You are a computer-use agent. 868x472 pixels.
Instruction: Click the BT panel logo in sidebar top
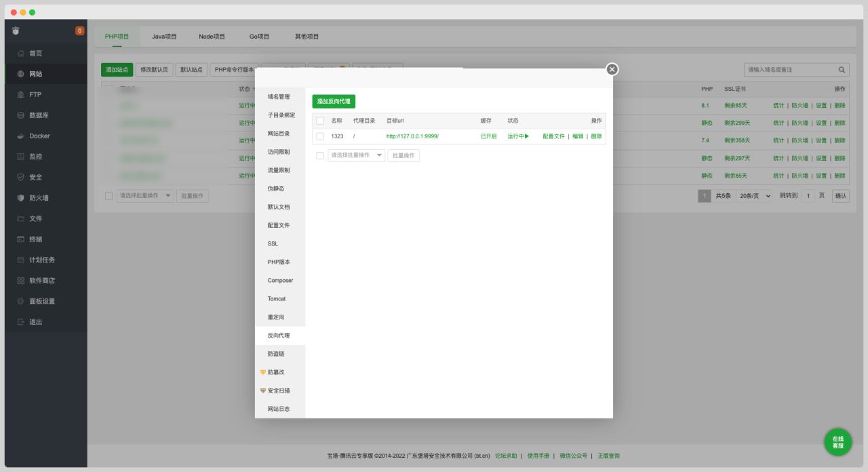click(16, 31)
